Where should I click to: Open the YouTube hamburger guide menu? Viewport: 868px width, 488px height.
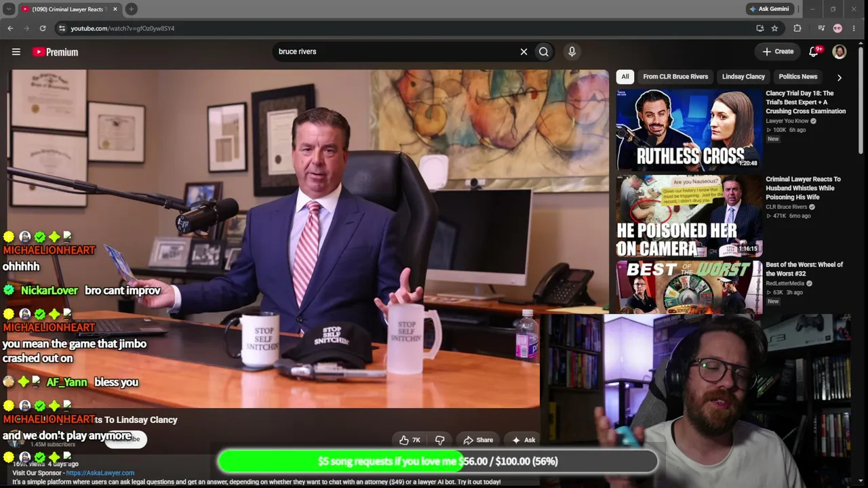[16, 52]
